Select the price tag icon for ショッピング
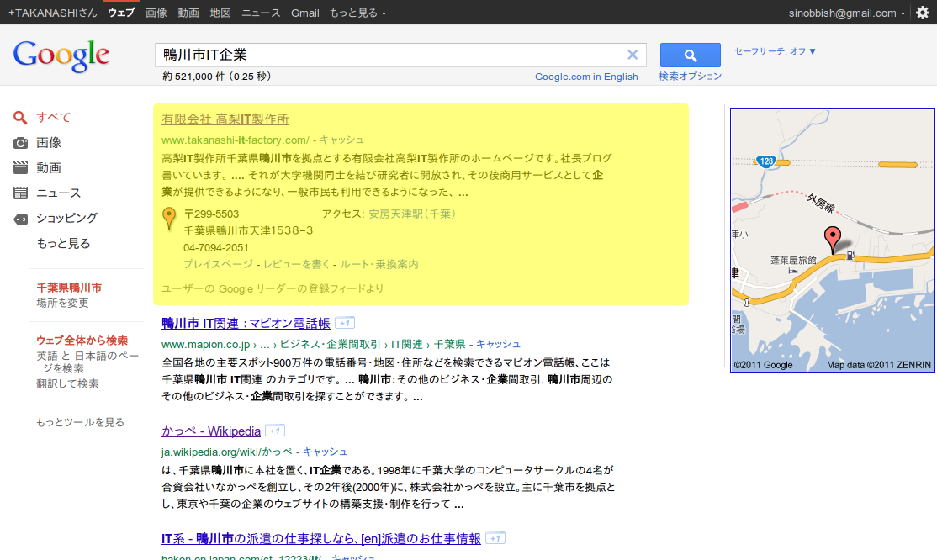 pyautogui.click(x=20, y=219)
